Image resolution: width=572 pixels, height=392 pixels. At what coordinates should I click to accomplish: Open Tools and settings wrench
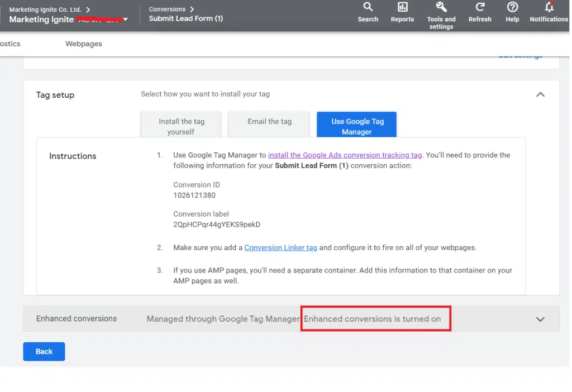pos(441,7)
